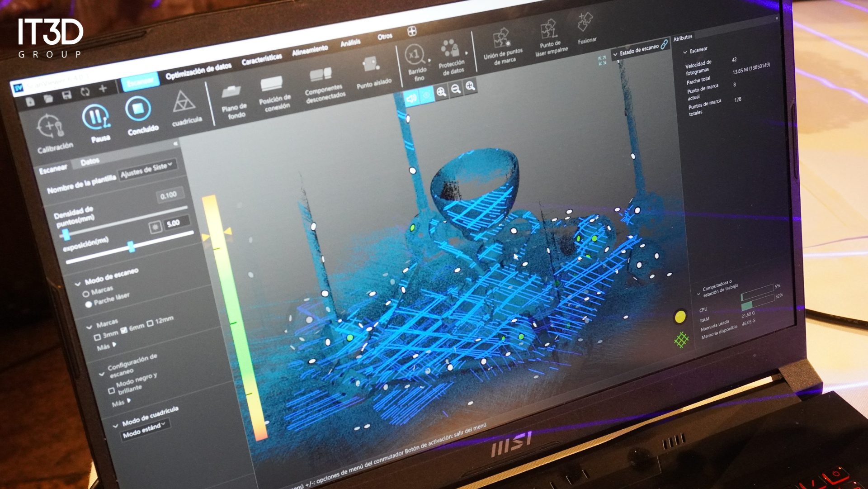Adjust the exposición slider handle
Viewport: 868px width, 489px height.
click(x=131, y=247)
